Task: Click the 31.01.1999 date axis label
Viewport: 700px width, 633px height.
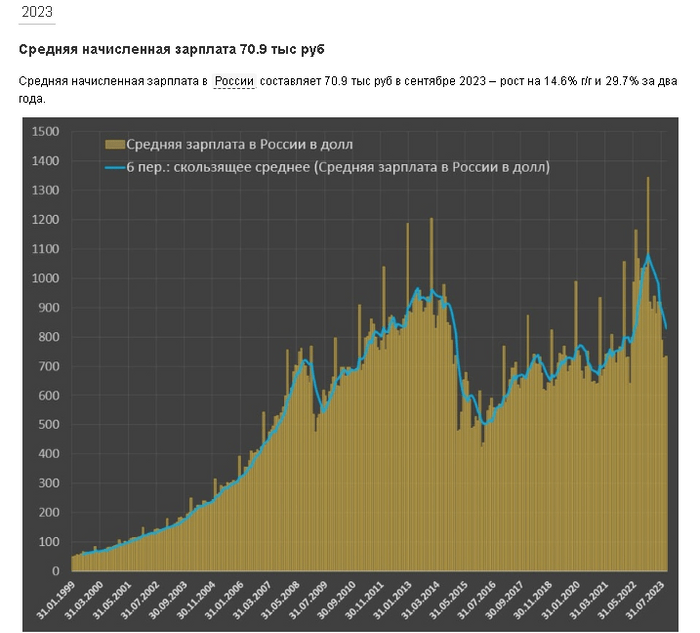Action: click(57, 602)
